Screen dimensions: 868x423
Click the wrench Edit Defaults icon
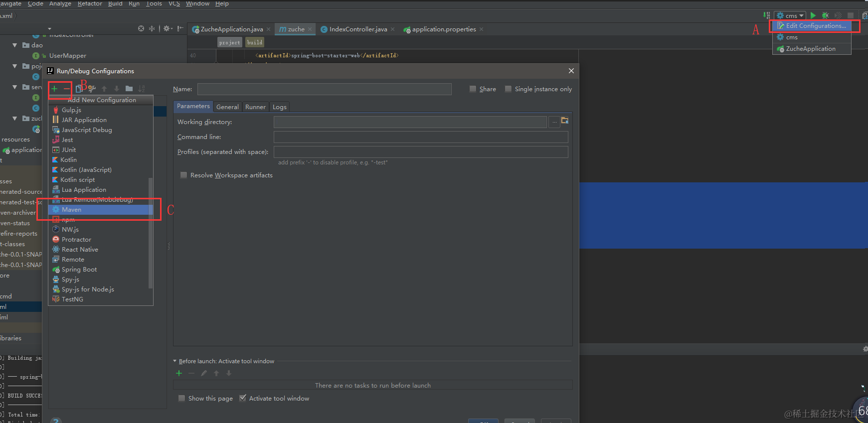(92, 89)
